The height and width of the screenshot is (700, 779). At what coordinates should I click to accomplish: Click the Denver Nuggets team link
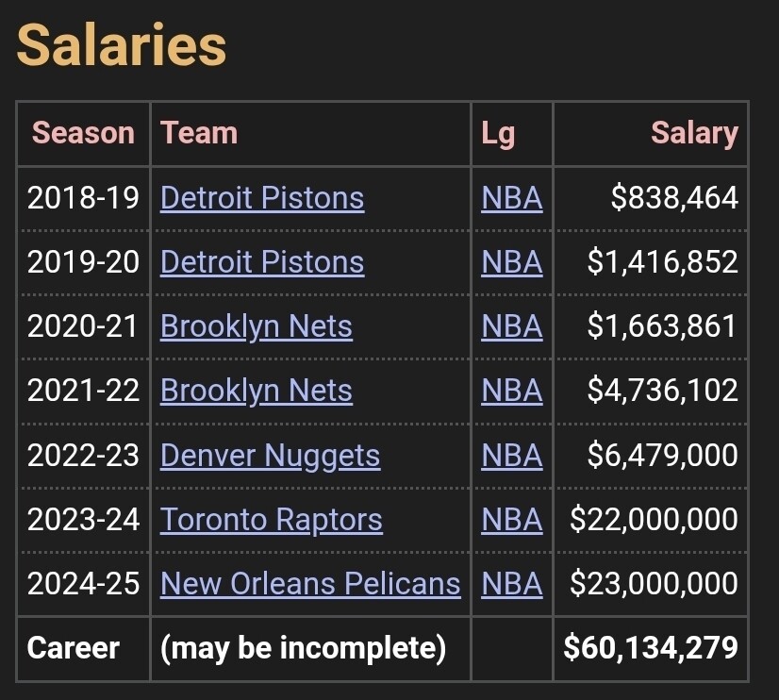tap(270, 456)
